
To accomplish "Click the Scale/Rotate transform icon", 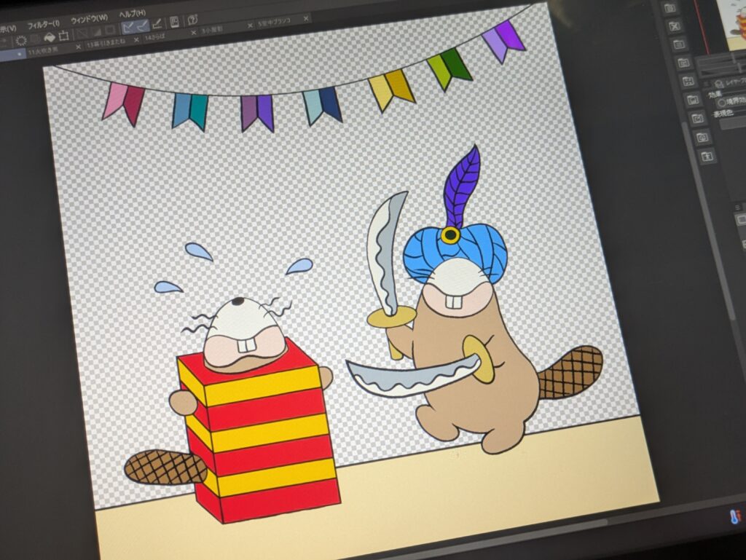I will tap(64, 36).
